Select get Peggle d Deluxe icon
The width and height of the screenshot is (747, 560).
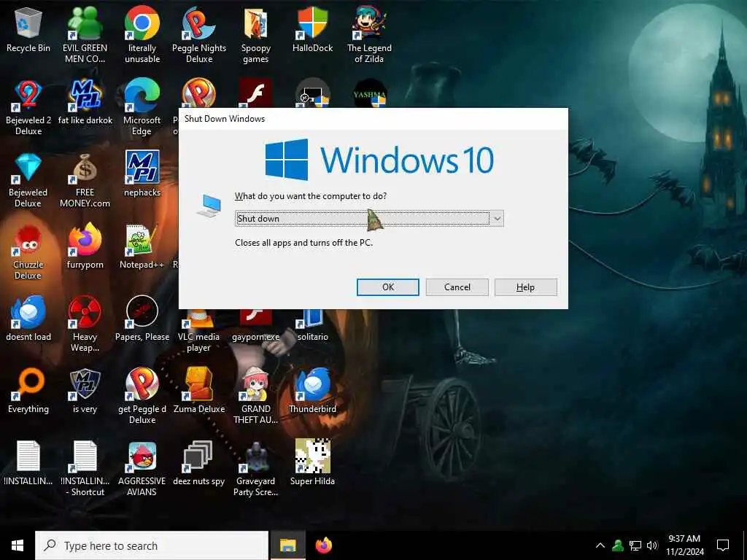pyautogui.click(x=142, y=396)
